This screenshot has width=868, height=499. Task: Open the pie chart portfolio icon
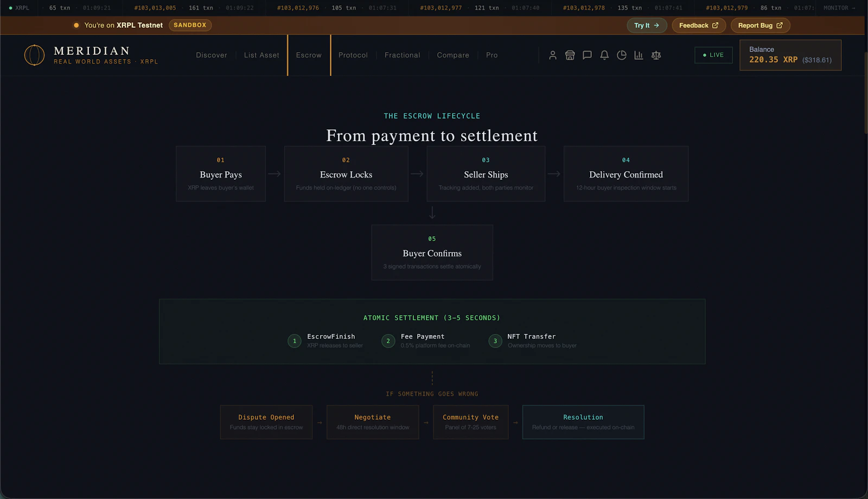(x=622, y=55)
